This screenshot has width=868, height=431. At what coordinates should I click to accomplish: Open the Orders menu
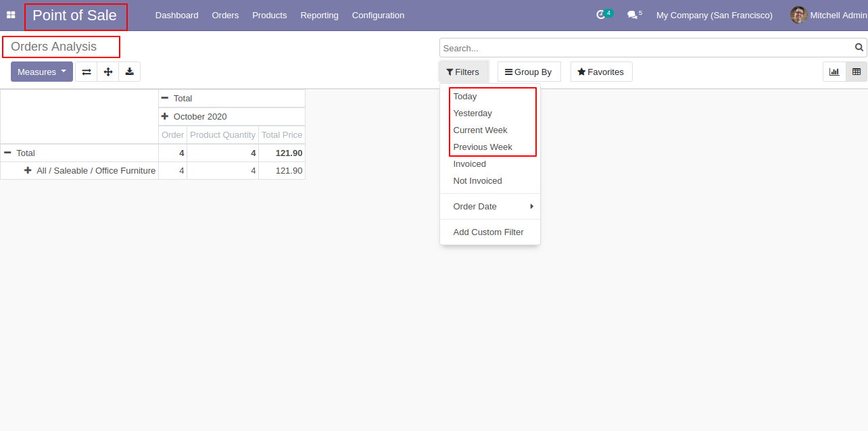point(225,15)
